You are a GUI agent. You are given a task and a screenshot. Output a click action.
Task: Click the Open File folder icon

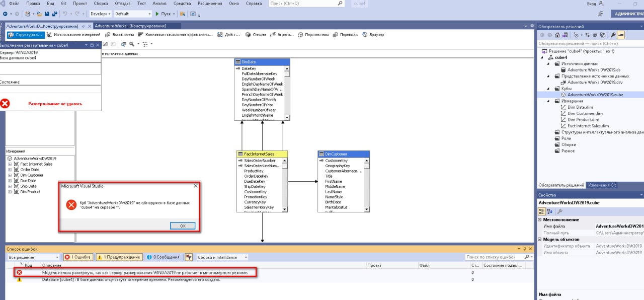[x=40, y=14]
